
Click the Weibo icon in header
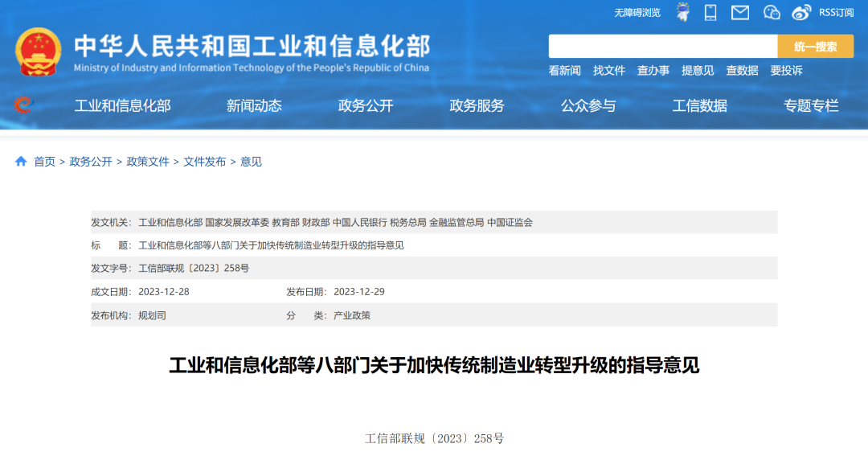(801, 12)
